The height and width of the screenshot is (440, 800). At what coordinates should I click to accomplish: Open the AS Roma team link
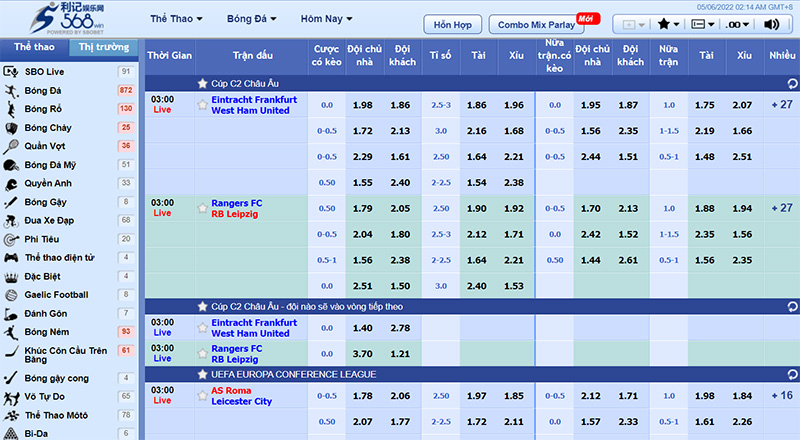(231, 390)
